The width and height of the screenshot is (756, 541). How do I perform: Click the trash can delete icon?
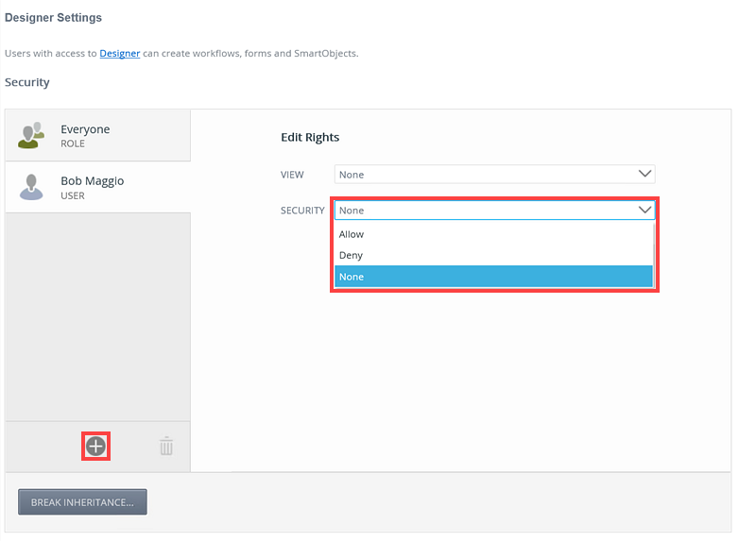166,447
